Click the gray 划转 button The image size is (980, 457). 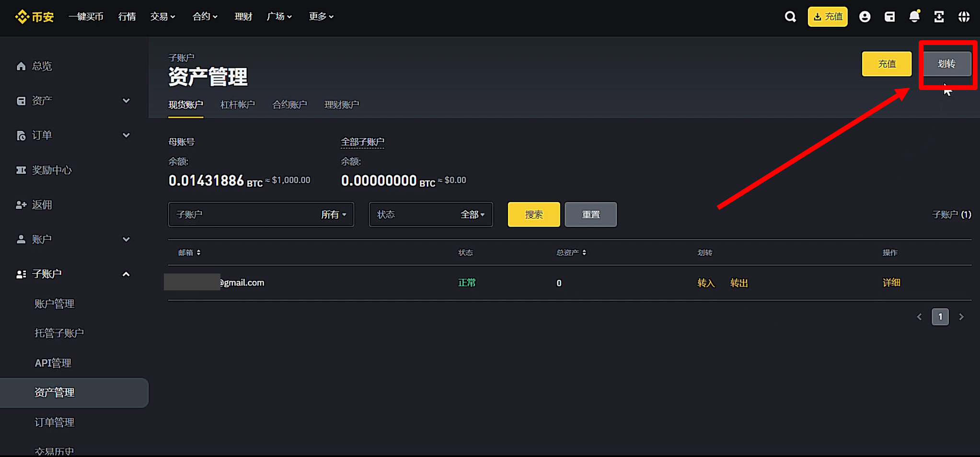(x=946, y=64)
